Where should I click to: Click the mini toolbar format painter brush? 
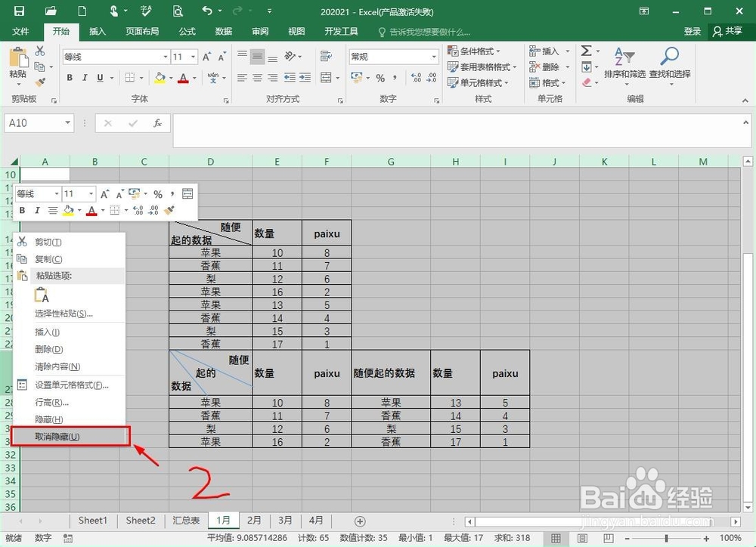coord(169,210)
